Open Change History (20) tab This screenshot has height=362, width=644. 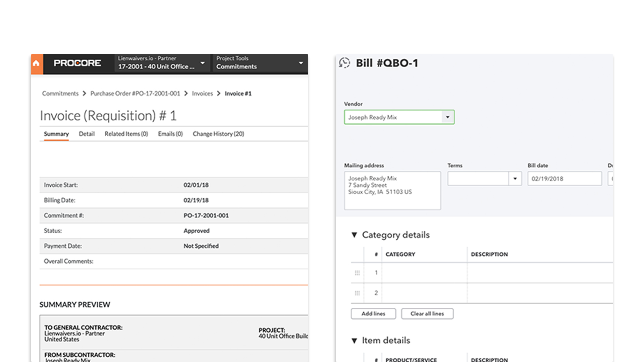pos(218,134)
